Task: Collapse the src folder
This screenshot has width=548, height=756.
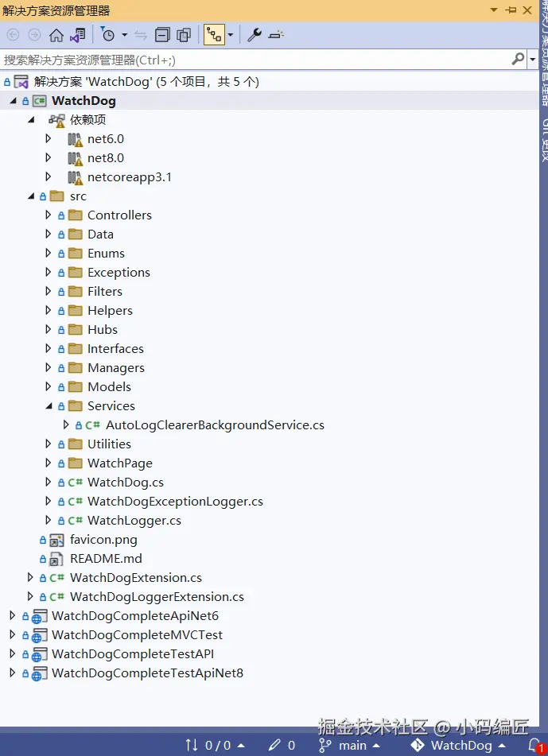Action: (x=31, y=196)
